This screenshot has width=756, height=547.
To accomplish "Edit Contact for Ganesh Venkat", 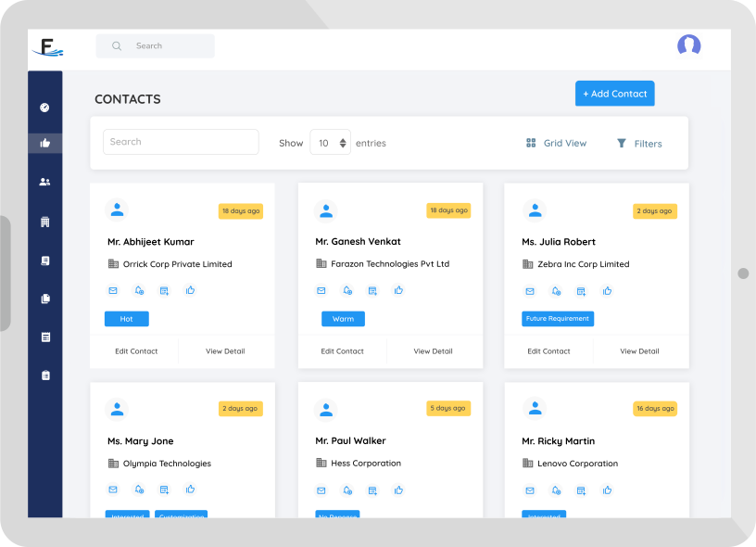I will coord(342,351).
